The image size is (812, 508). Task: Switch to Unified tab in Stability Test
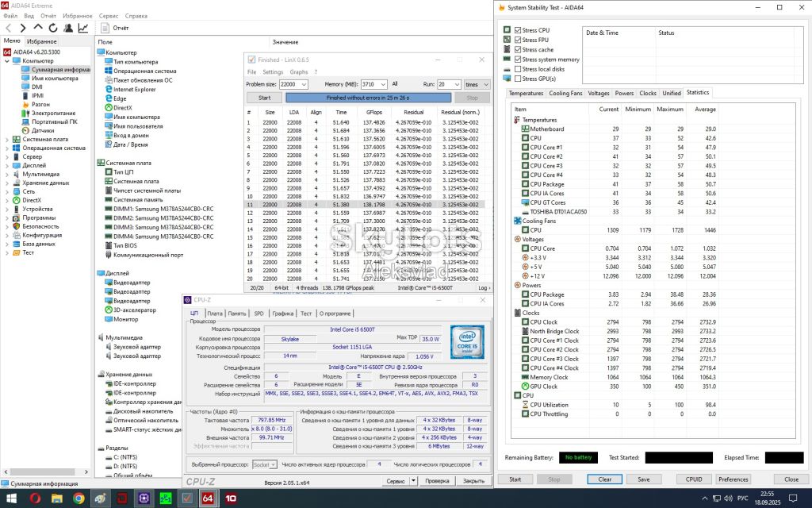tap(671, 94)
